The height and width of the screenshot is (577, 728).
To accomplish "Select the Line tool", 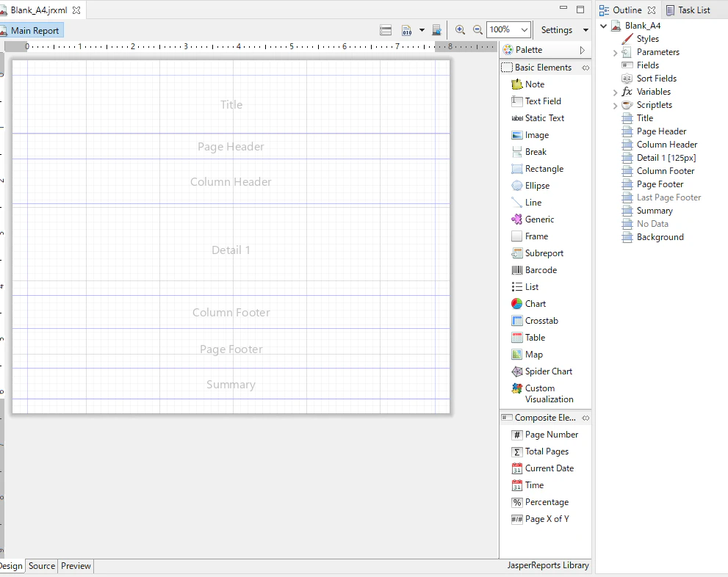I will tap(526, 203).
